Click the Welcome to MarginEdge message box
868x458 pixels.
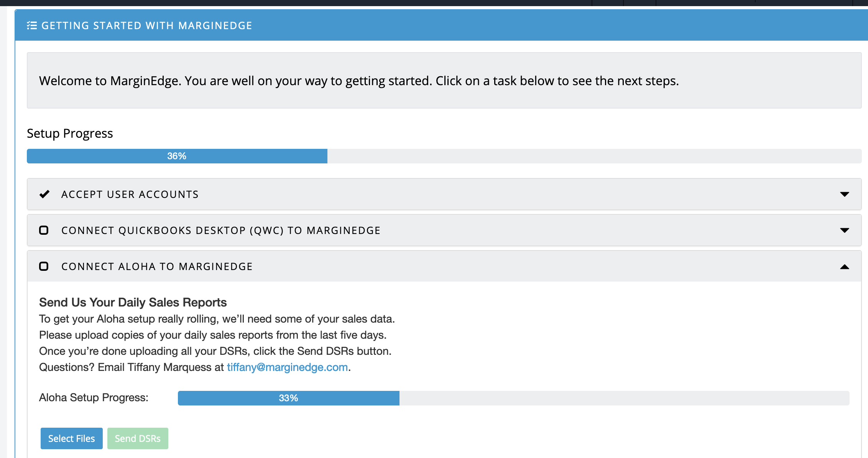444,81
